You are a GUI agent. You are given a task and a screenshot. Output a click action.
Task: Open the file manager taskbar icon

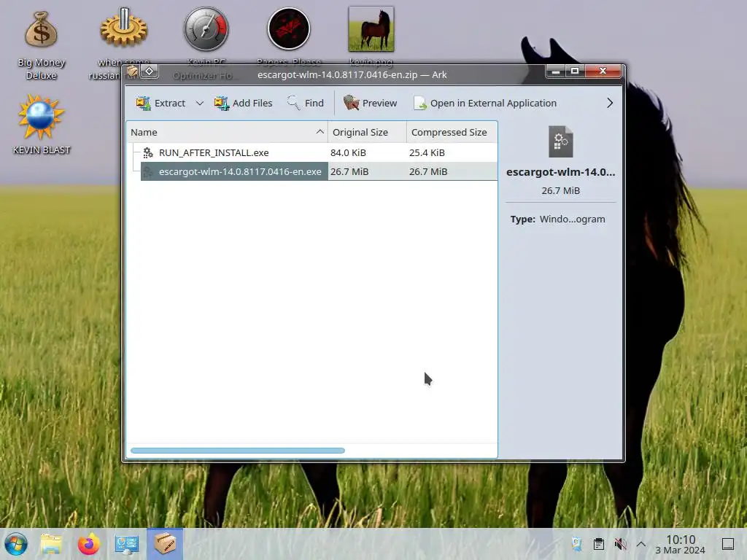coord(52,544)
